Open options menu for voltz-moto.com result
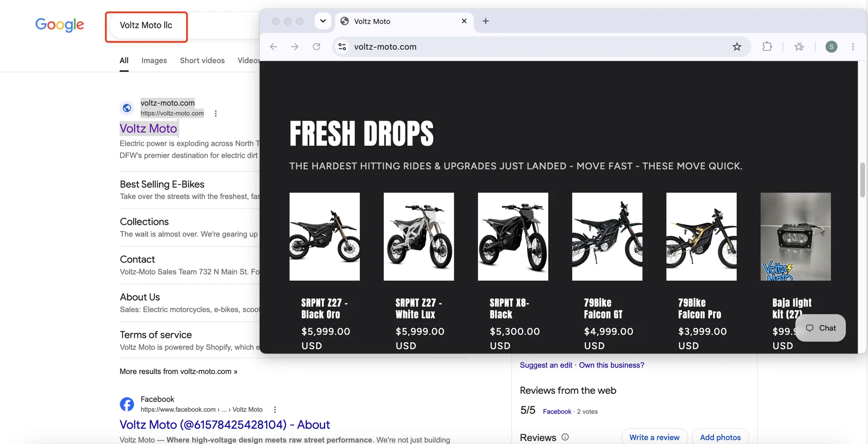 click(216, 113)
